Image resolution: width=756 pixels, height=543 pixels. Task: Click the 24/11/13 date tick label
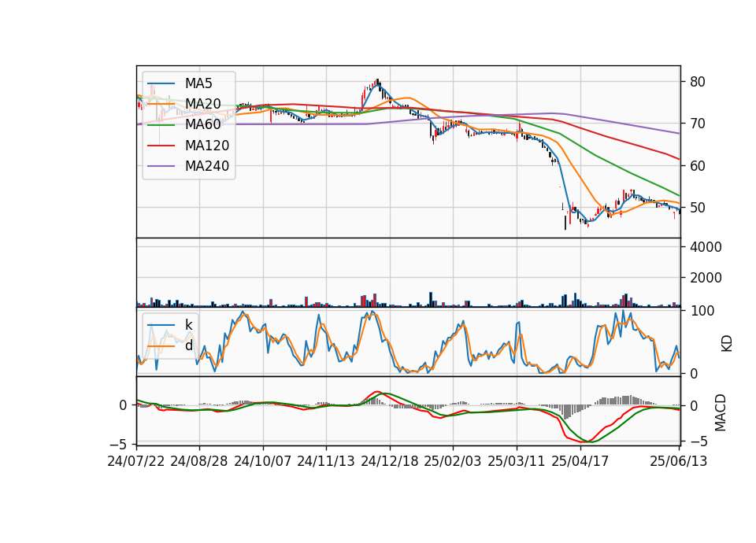click(x=326, y=461)
